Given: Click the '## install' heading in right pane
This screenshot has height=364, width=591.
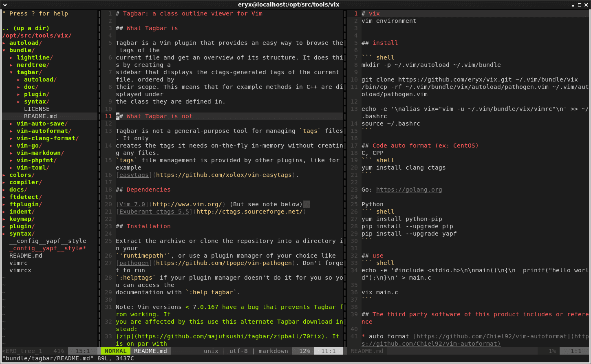Looking at the screenshot, I should [379, 43].
